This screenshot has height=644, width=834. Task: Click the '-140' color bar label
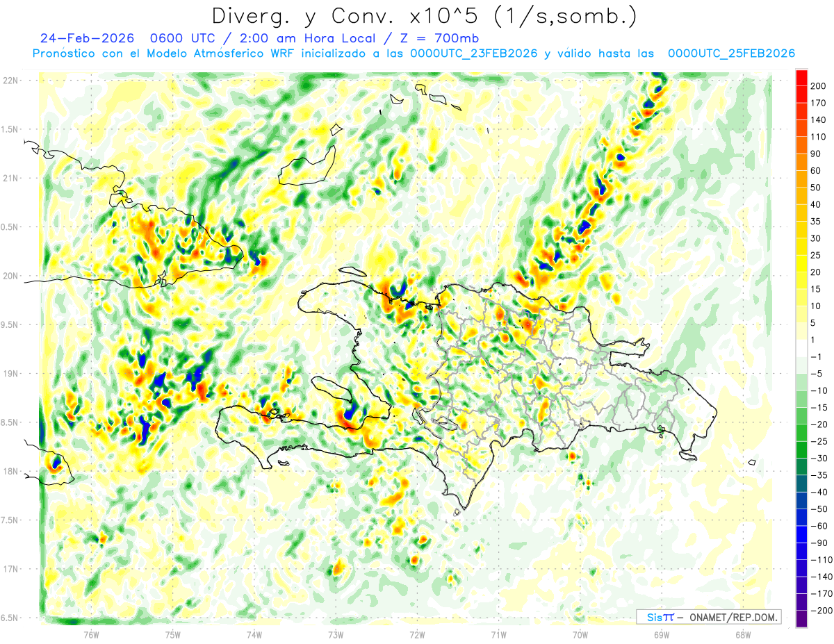[822, 577]
